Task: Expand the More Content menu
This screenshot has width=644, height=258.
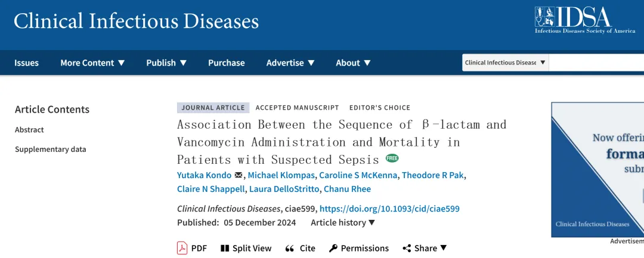Action: click(x=92, y=63)
